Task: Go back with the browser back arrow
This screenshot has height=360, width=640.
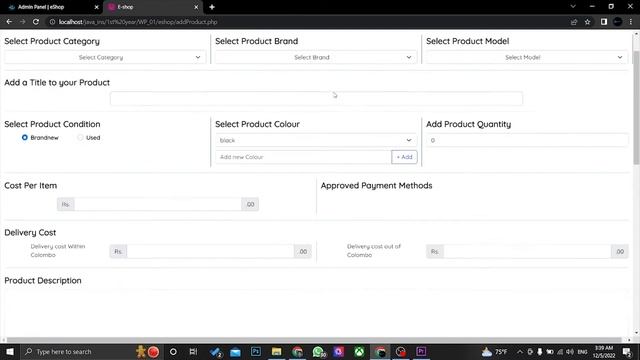Action: 9,22
